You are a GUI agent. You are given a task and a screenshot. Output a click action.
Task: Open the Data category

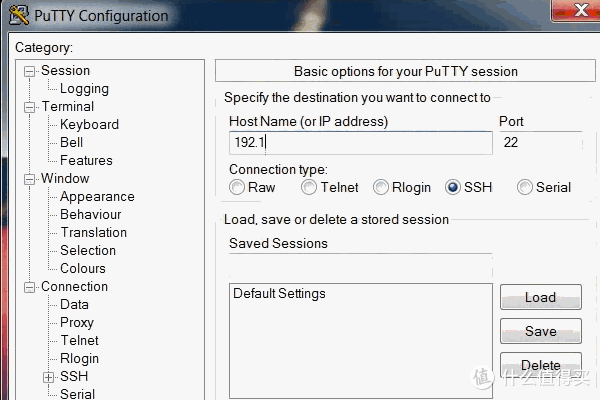point(74,304)
